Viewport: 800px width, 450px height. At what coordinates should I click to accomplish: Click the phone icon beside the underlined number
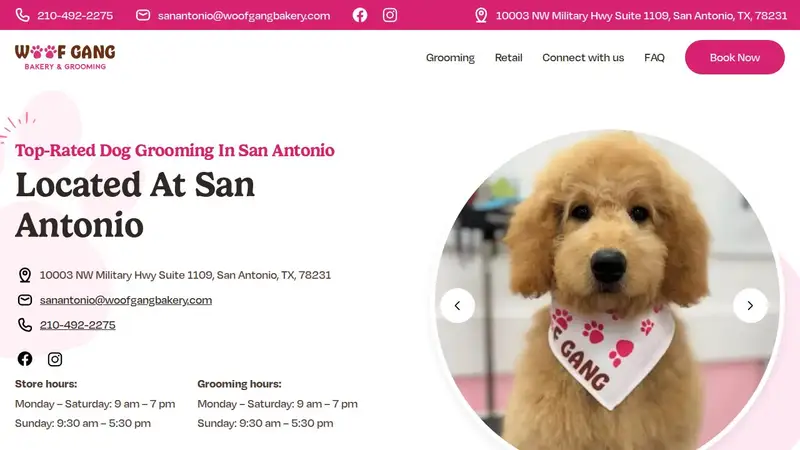tap(24, 325)
